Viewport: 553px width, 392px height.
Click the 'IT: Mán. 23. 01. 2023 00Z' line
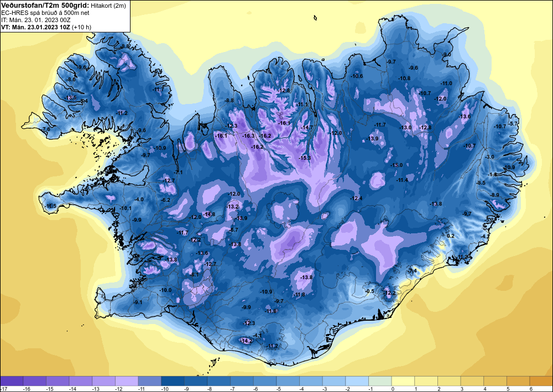coord(36,20)
